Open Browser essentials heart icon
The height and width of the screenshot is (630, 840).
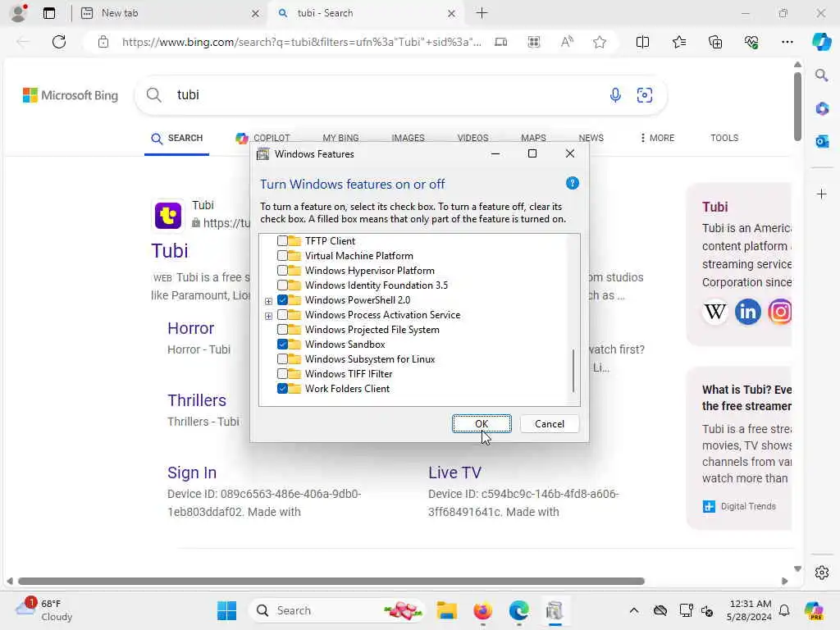[x=751, y=42]
